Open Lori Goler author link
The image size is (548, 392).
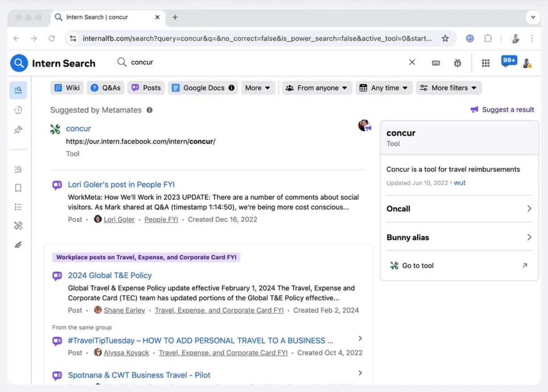coord(119,219)
